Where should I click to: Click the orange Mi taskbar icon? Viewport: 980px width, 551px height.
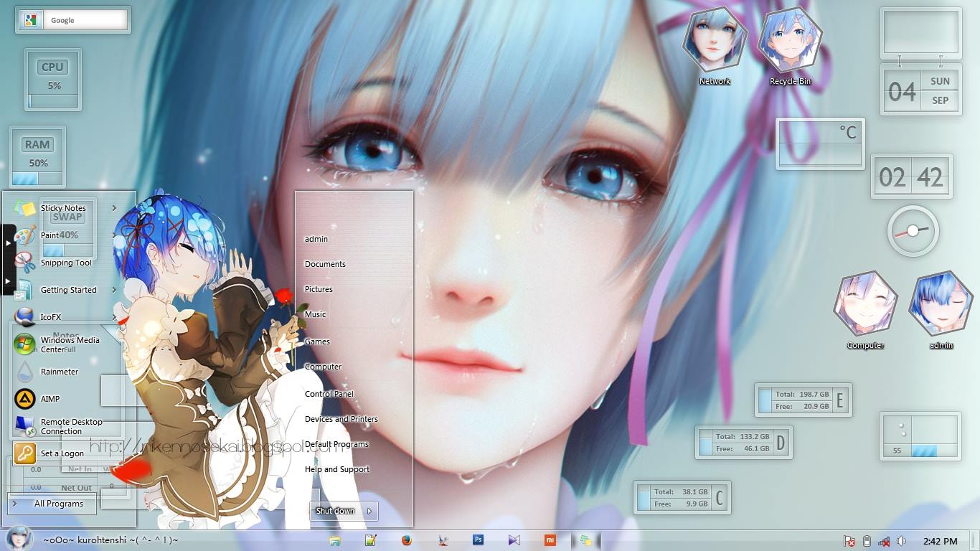550,540
